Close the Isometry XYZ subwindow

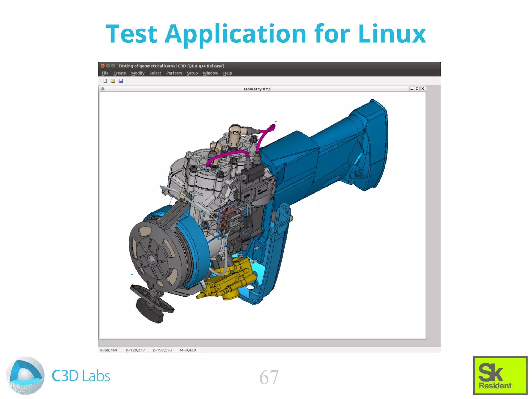pyautogui.click(x=423, y=89)
